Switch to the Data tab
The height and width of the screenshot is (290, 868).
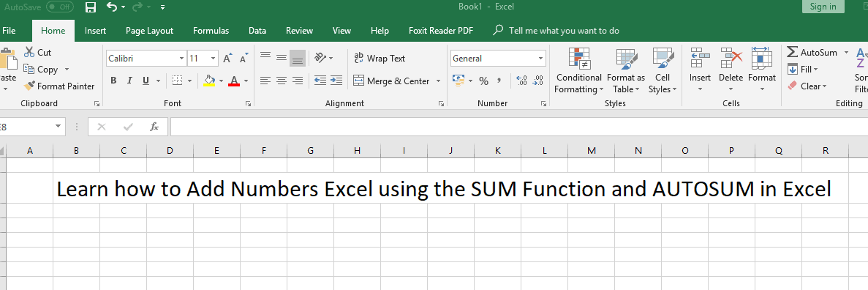[257, 31]
